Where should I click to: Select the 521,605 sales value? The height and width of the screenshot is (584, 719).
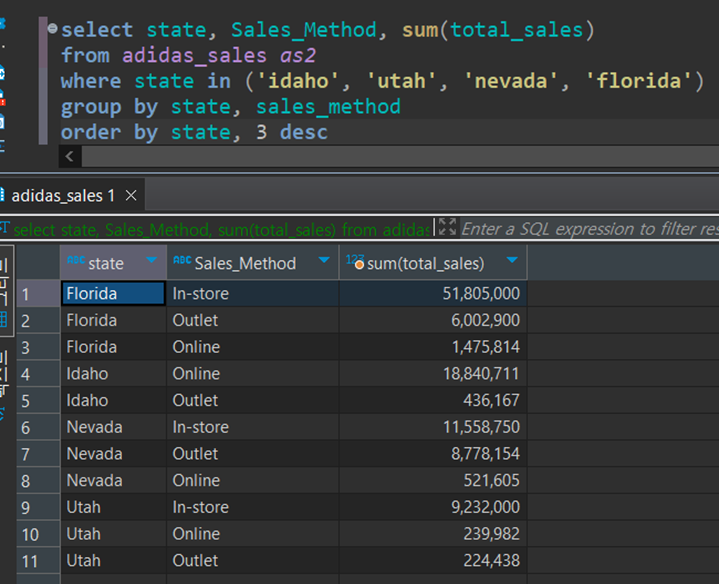tap(433, 481)
